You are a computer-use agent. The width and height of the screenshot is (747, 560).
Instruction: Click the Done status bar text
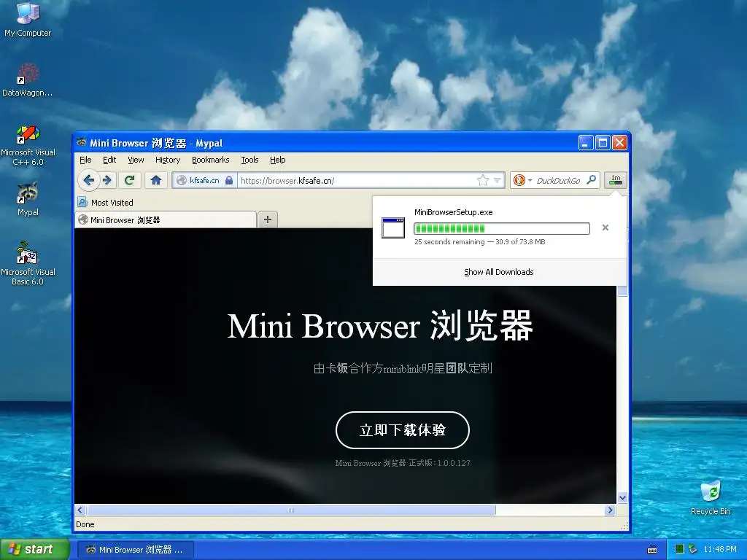coord(85,524)
